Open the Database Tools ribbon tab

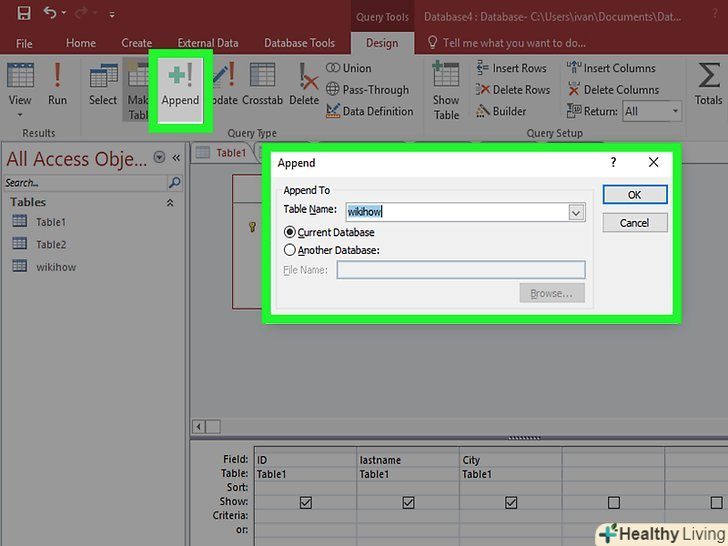pos(299,43)
